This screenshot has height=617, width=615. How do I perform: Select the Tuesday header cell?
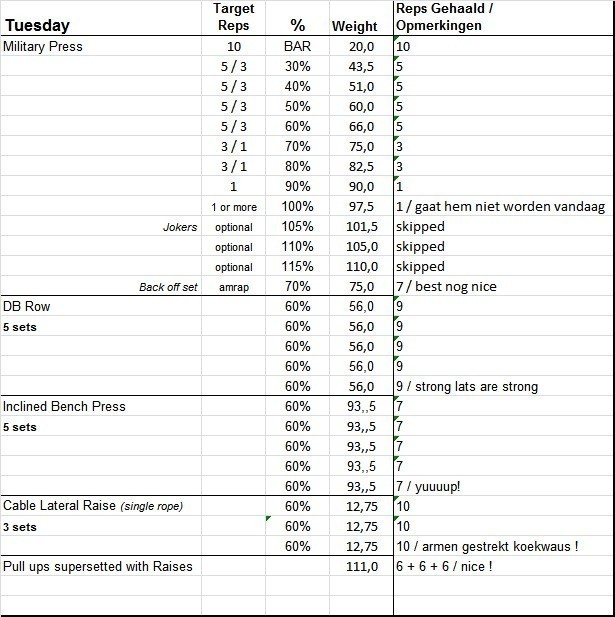(x=37, y=24)
